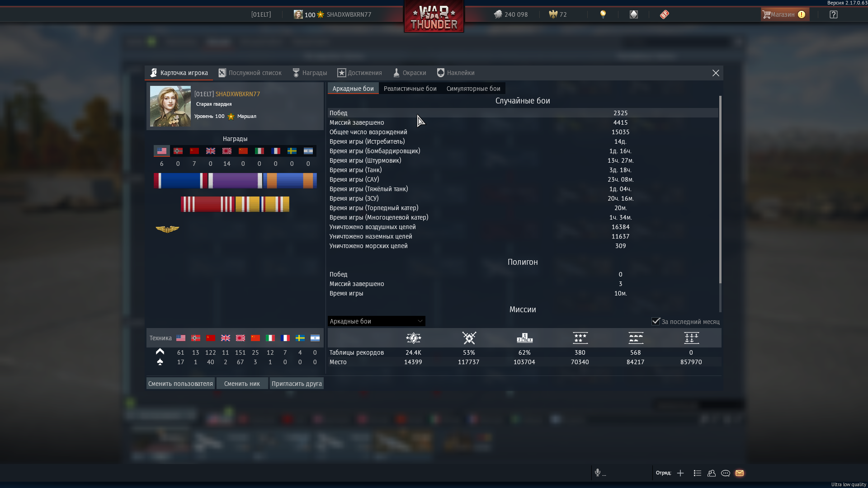This screenshot has height=488, width=868.
Task: Open the Наклейки tab
Action: pos(456,73)
